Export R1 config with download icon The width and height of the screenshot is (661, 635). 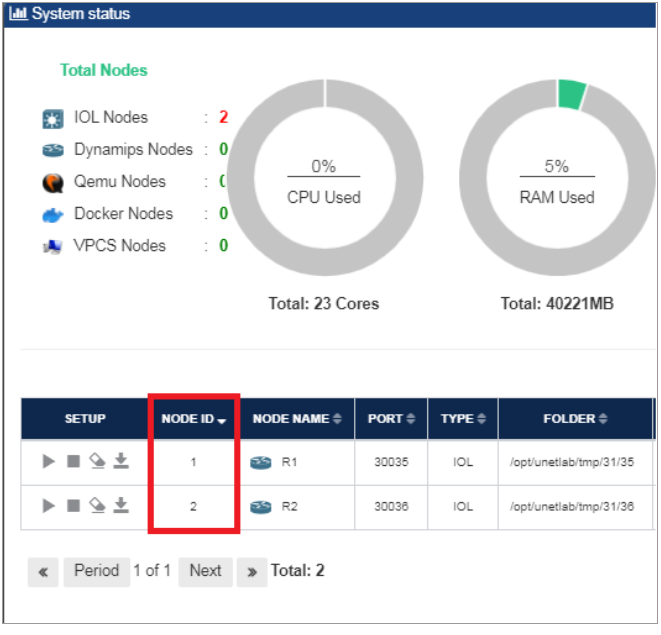[121, 461]
